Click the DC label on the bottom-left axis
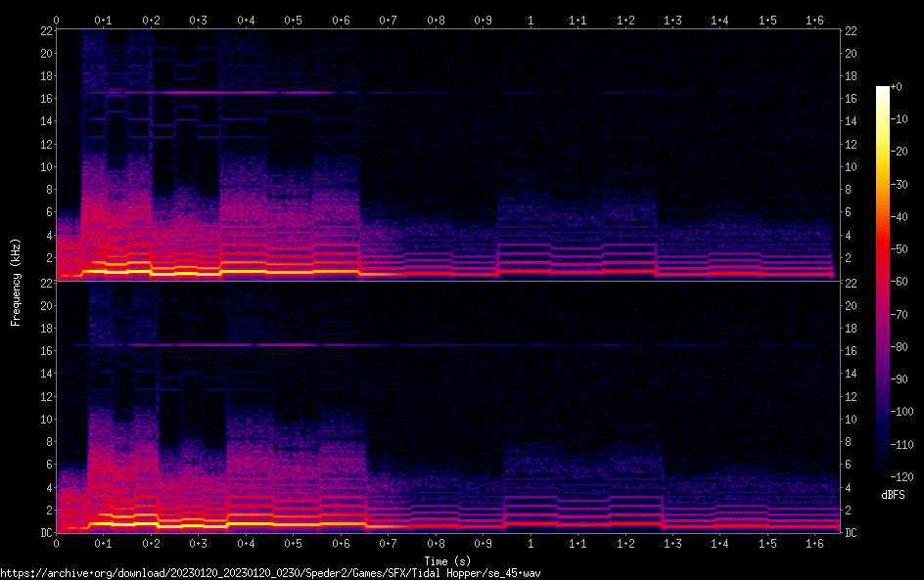Viewport: 924px width, 580px height. [44, 533]
